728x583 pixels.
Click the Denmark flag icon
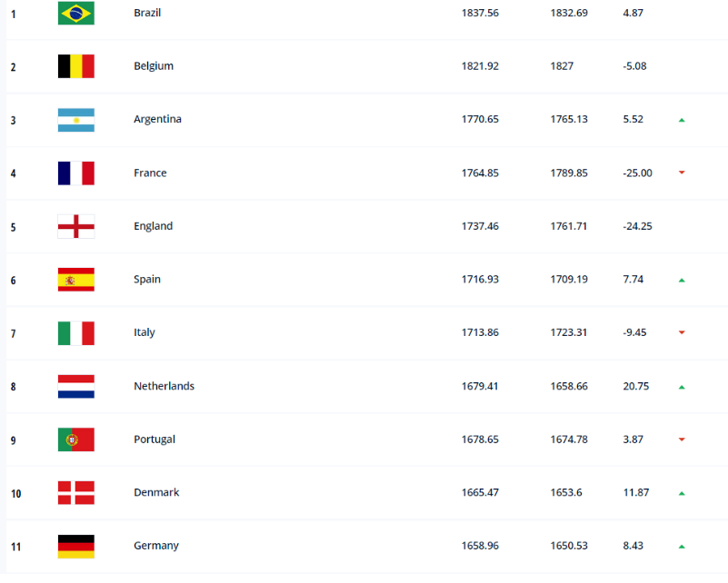pos(75,492)
